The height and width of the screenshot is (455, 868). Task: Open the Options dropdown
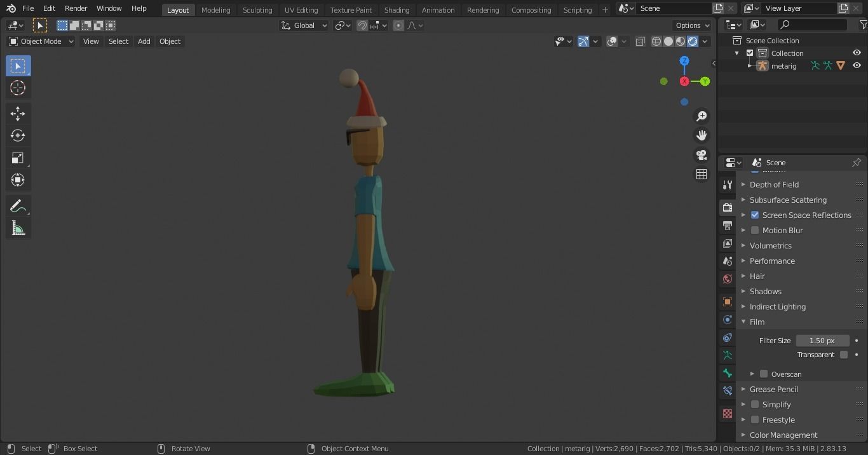692,25
